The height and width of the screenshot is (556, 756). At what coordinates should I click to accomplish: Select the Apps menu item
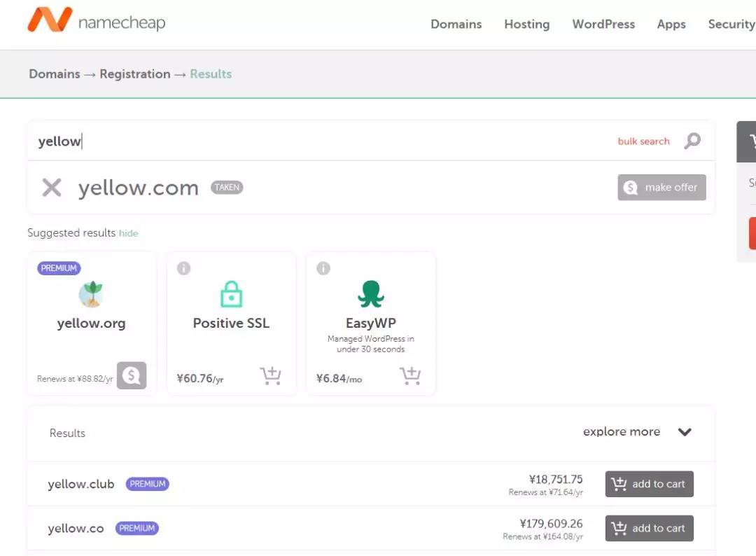coord(671,24)
